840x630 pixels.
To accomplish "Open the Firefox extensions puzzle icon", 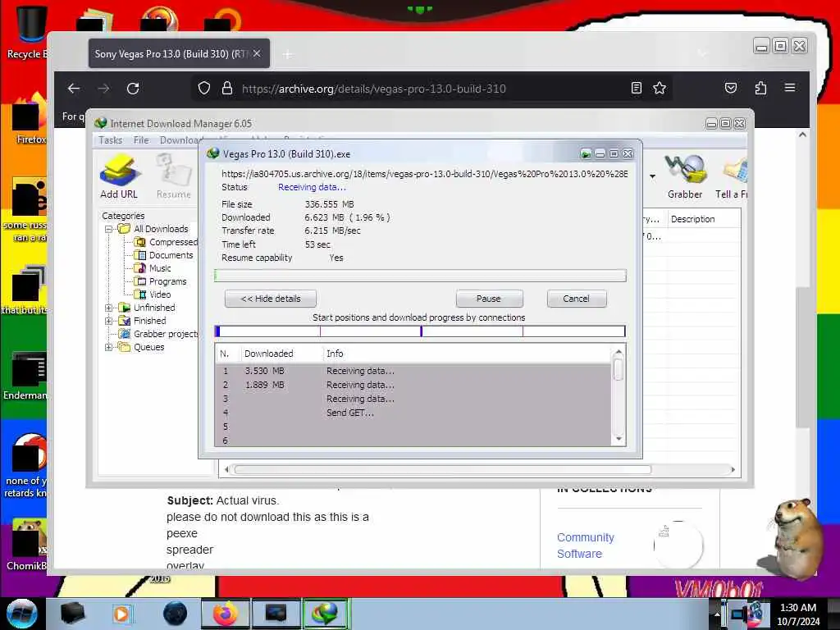I will (760, 89).
